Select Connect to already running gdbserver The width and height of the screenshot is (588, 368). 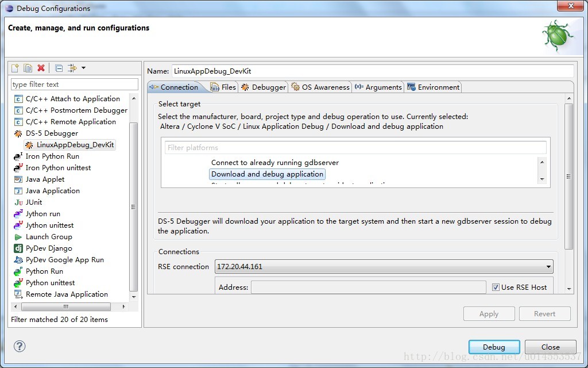[275, 163]
